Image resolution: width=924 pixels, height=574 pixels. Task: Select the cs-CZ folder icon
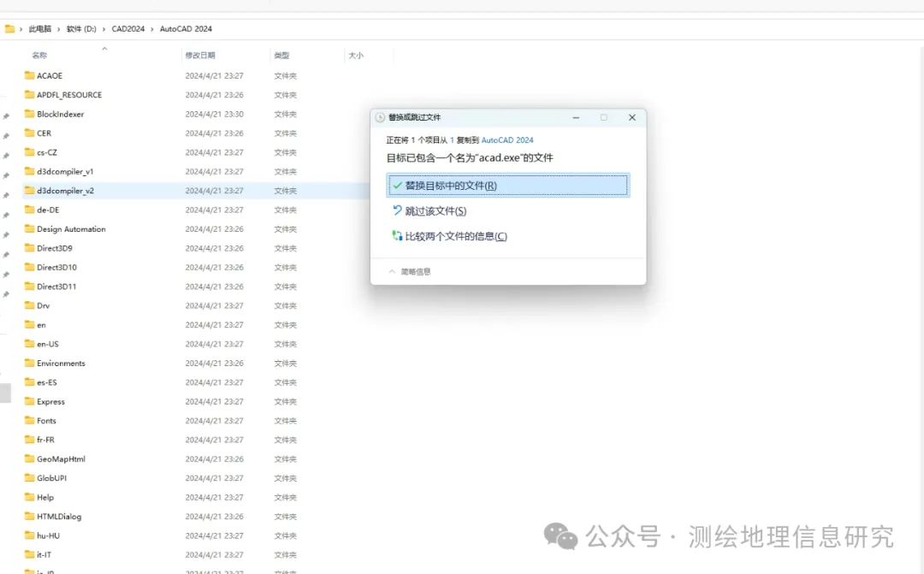29,152
